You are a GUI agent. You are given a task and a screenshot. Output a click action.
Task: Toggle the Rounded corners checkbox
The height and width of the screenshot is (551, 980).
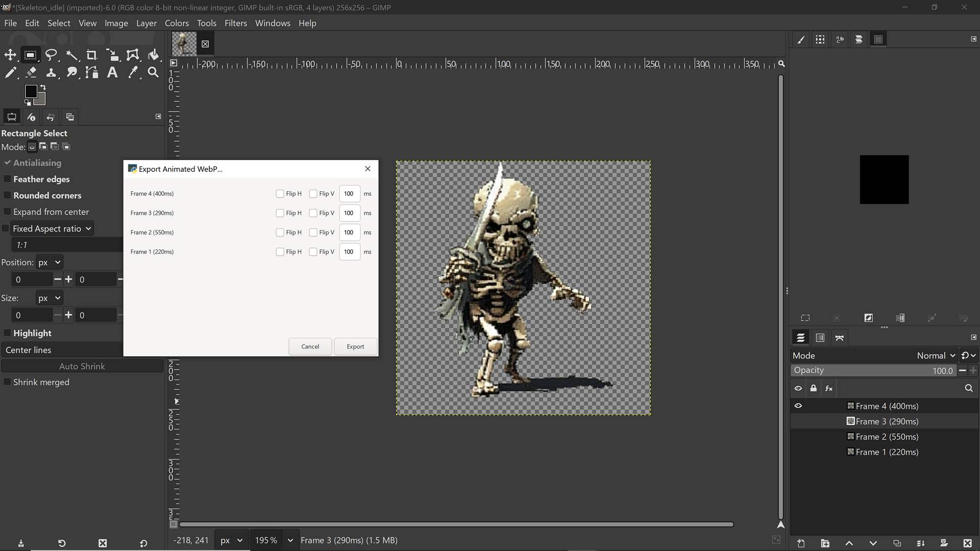click(7, 195)
